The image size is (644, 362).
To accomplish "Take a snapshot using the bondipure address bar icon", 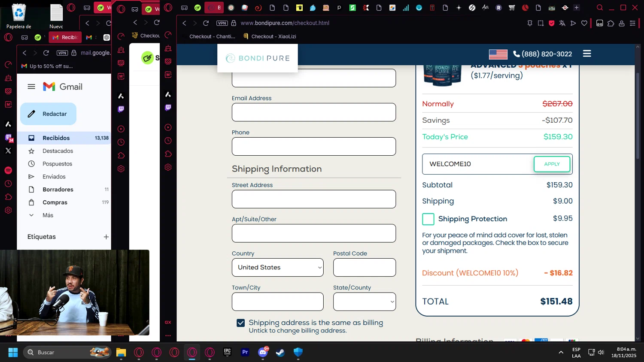I will (x=541, y=23).
